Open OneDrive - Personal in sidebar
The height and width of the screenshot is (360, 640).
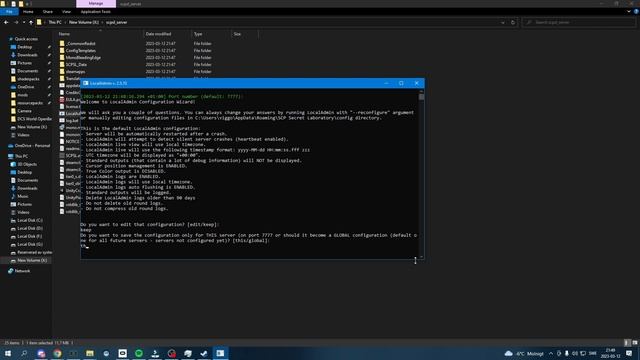click(32, 146)
